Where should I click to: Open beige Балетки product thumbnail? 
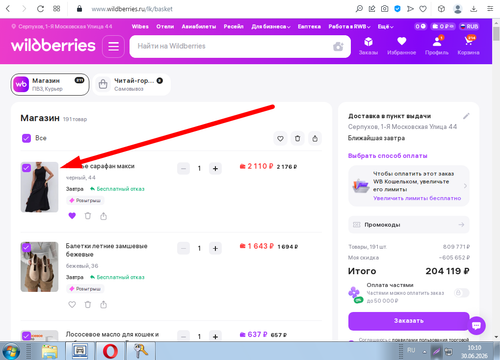coord(39,267)
